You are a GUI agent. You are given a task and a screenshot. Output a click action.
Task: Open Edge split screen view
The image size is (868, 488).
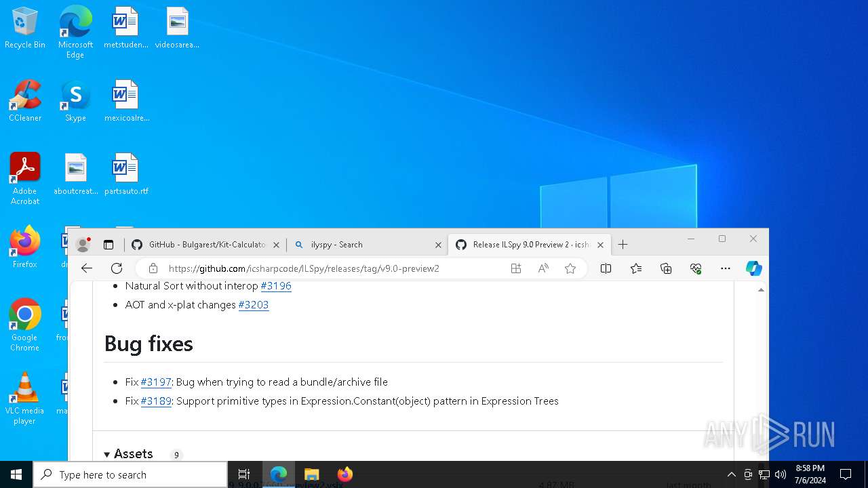(x=606, y=268)
